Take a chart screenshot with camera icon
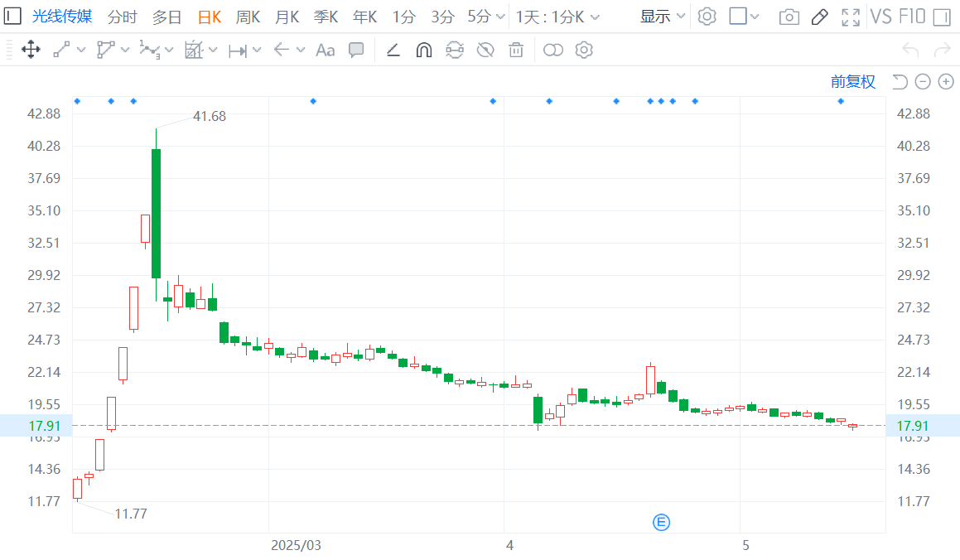 point(789,17)
